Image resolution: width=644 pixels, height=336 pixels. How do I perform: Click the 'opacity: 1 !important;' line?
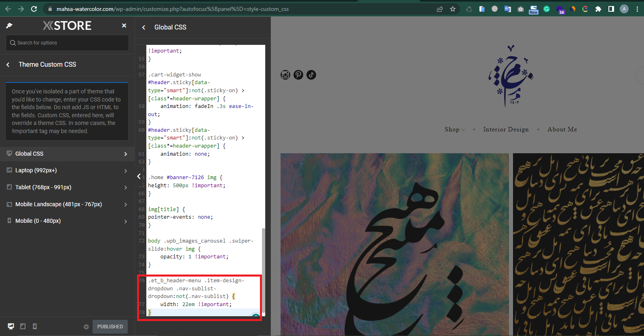click(x=194, y=257)
